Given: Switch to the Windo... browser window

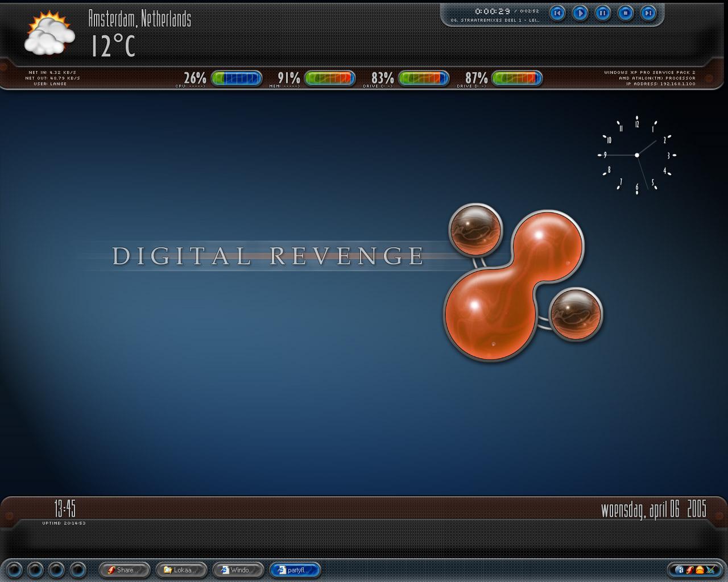Looking at the screenshot, I should tap(238, 570).
